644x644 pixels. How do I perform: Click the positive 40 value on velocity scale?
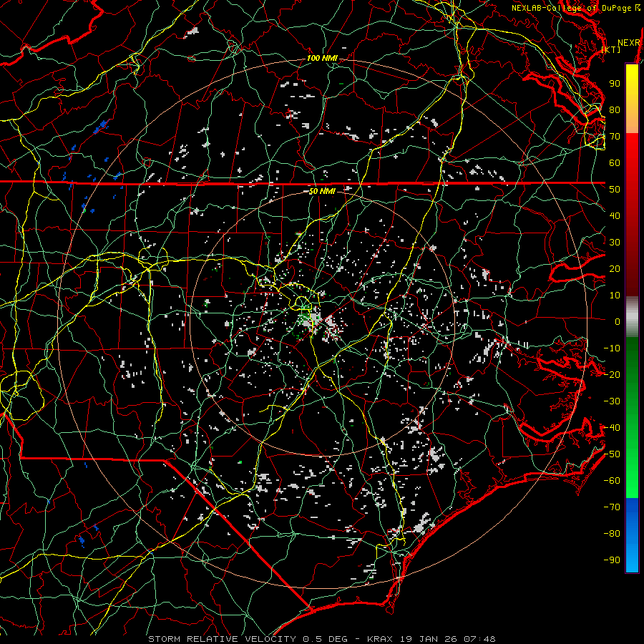tap(615, 216)
